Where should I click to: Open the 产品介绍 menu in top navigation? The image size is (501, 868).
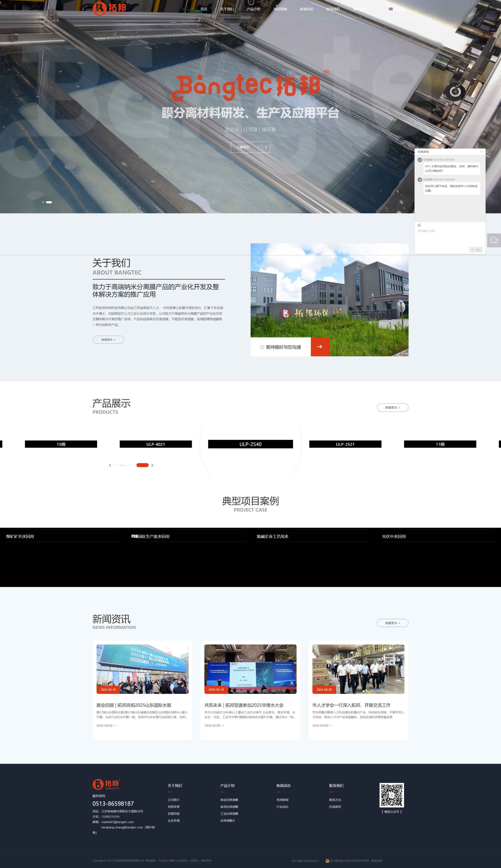[x=253, y=9]
